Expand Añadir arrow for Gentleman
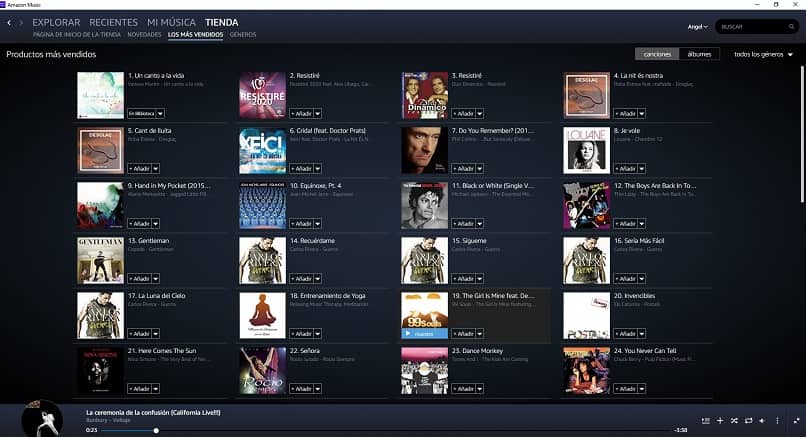 pos(156,279)
